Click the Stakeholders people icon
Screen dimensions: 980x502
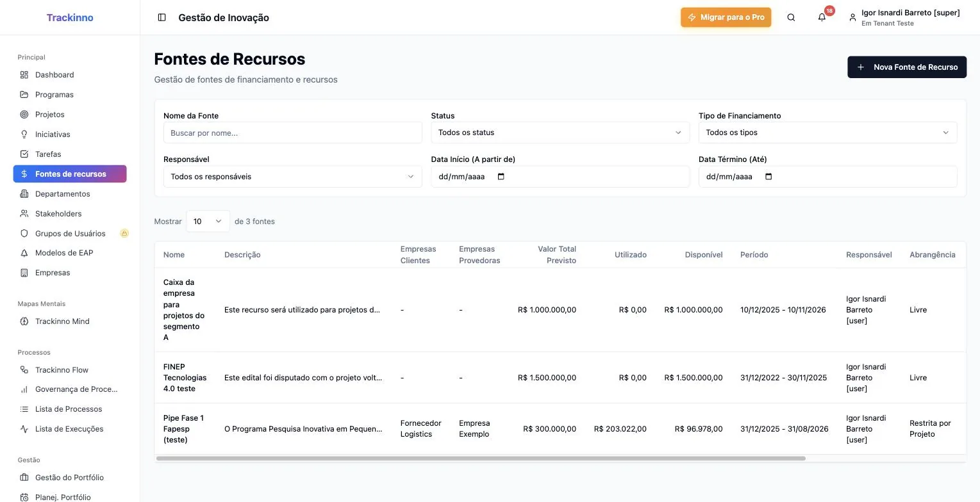point(24,214)
